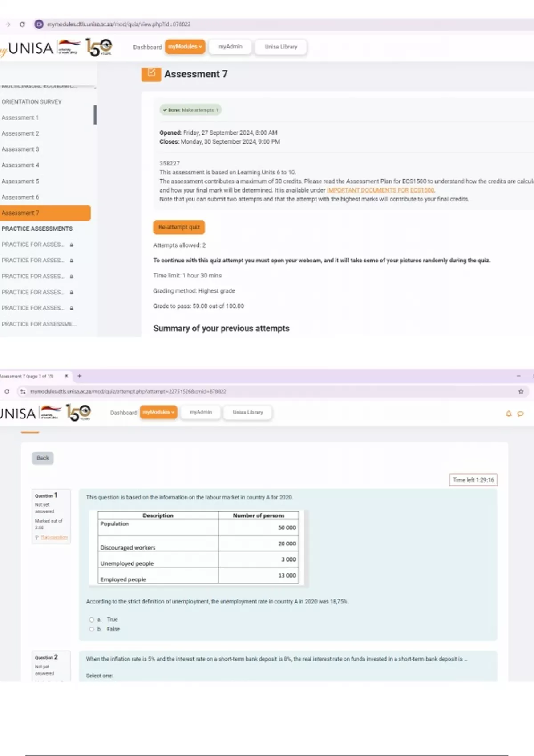The image size is (534, 756).
Task: Flag Question 1 using Flag question link
Action: pos(54,538)
